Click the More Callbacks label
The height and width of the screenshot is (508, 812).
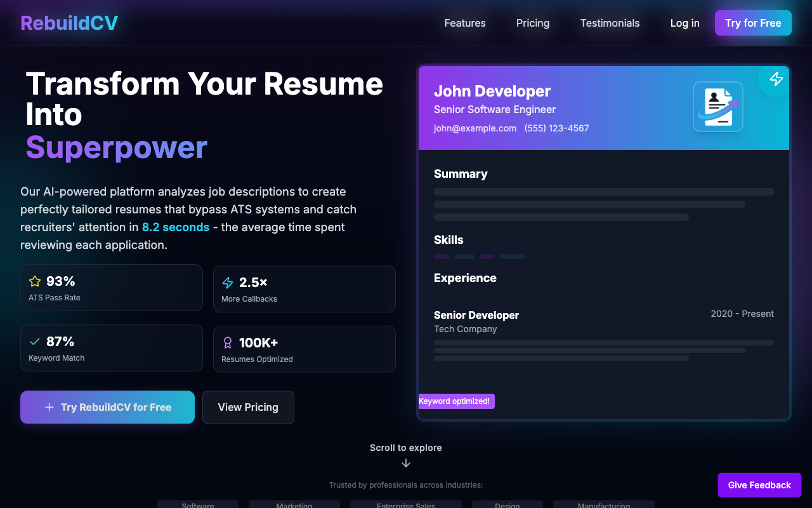coord(249,299)
